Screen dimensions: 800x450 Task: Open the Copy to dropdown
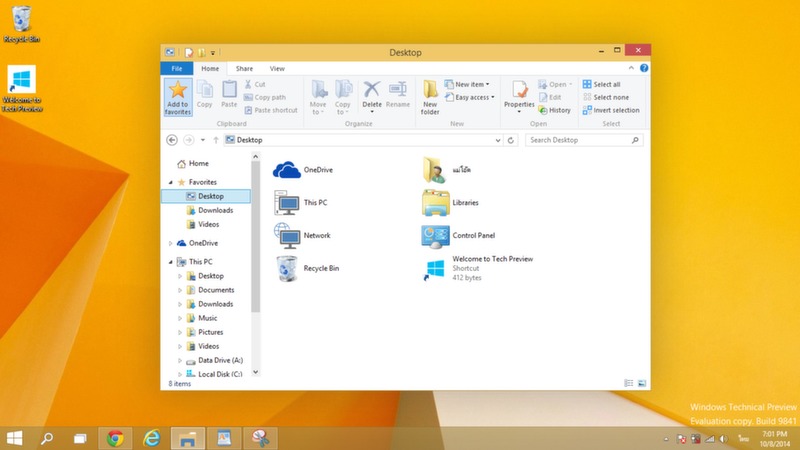[x=342, y=97]
